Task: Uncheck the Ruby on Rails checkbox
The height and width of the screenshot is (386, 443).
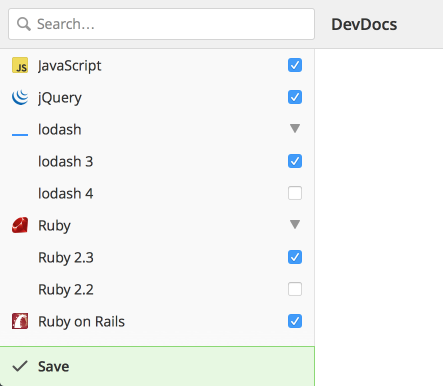Action: click(295, 321)
